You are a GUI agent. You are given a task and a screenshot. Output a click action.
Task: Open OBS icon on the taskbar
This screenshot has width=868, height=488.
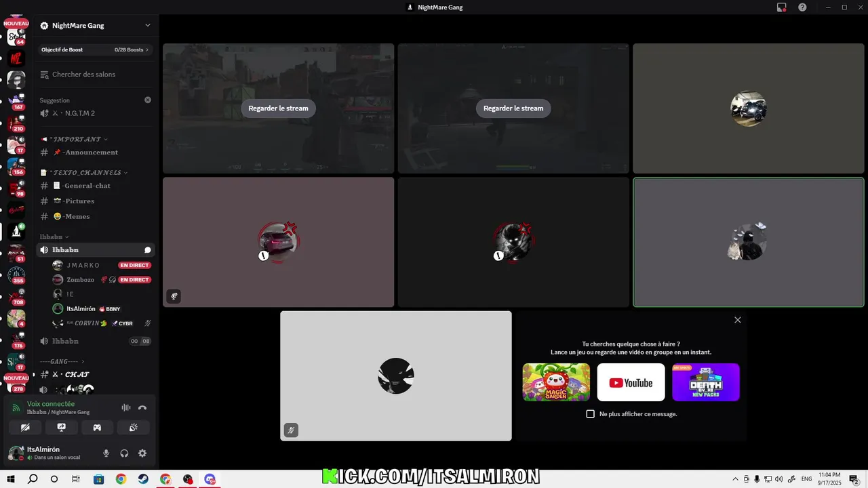point(188,479)
